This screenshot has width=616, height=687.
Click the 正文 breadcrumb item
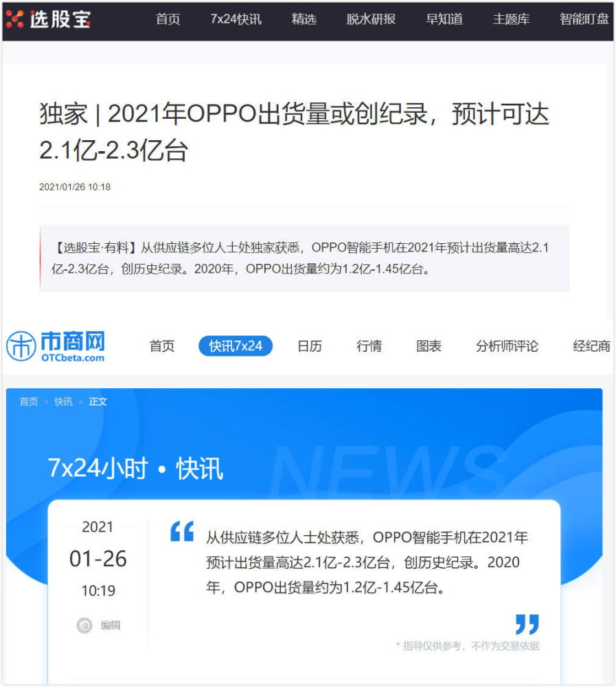98,402
